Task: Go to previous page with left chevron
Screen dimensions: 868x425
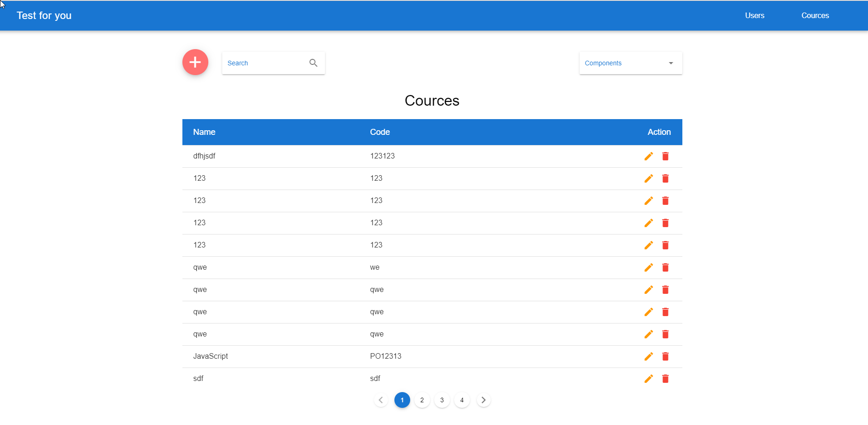Action: click(x=381, y=400)
